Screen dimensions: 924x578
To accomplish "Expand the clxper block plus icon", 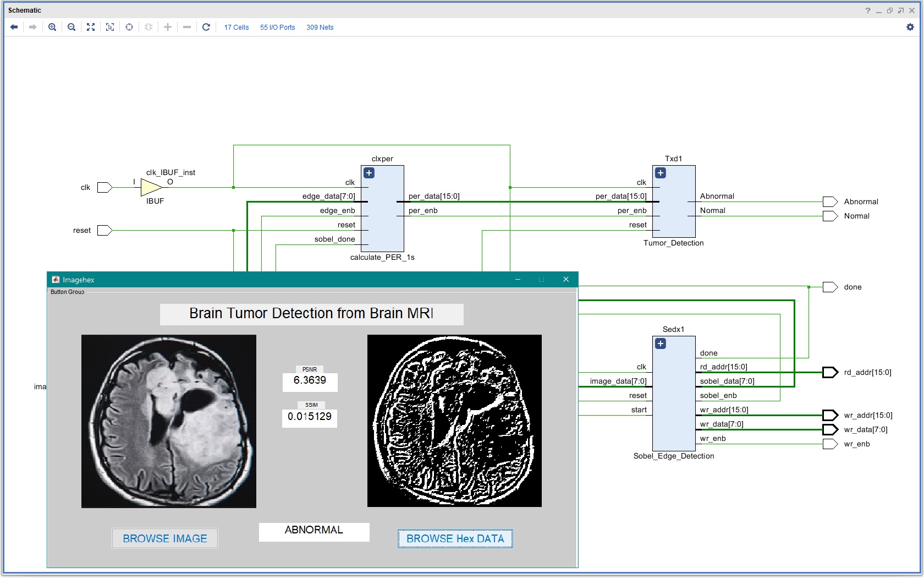I will pos(369,173).
